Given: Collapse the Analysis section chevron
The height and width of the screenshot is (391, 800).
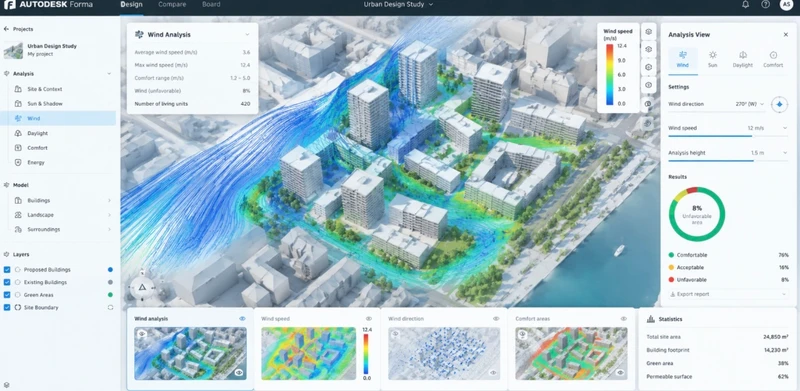Looking at the screenshot, I should pyautogui.click(x=109, y=74).
